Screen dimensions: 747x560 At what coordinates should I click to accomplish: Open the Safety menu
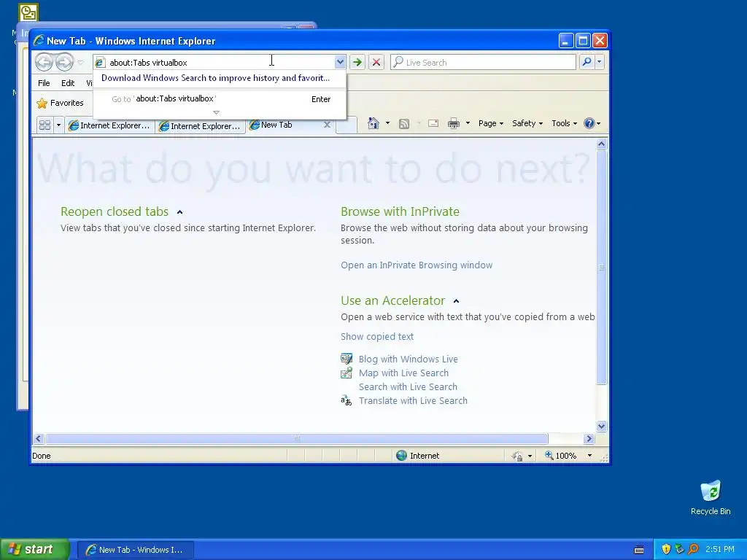click(527, 123)
